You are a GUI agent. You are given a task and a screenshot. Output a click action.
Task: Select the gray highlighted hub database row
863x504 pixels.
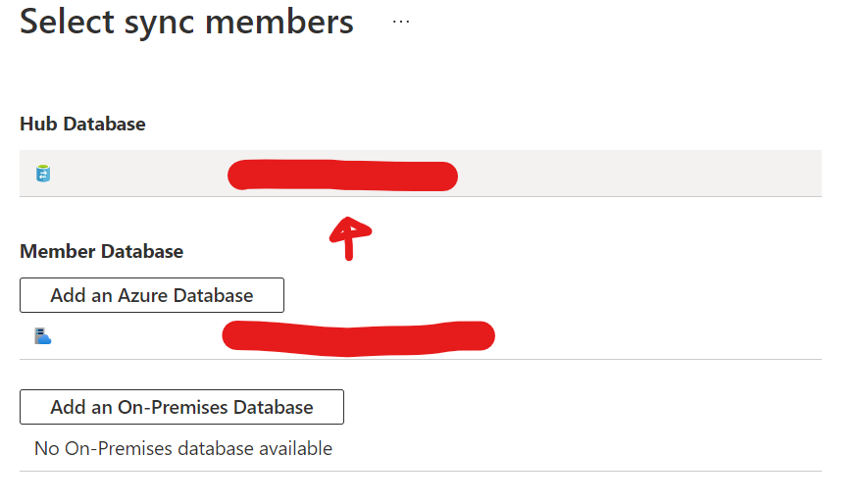pos(421,174)
